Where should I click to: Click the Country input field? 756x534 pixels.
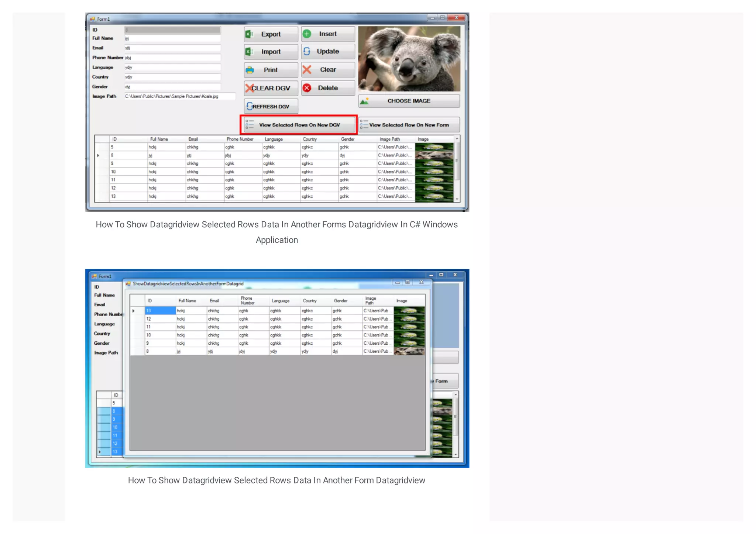(172, 77)
